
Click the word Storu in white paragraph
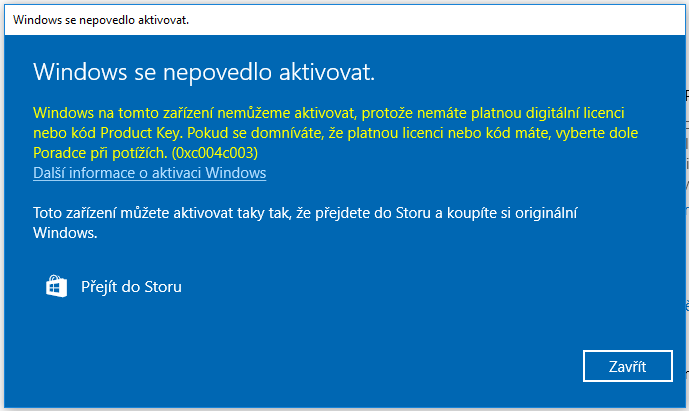pyautogui.click(x=413, y=213)
